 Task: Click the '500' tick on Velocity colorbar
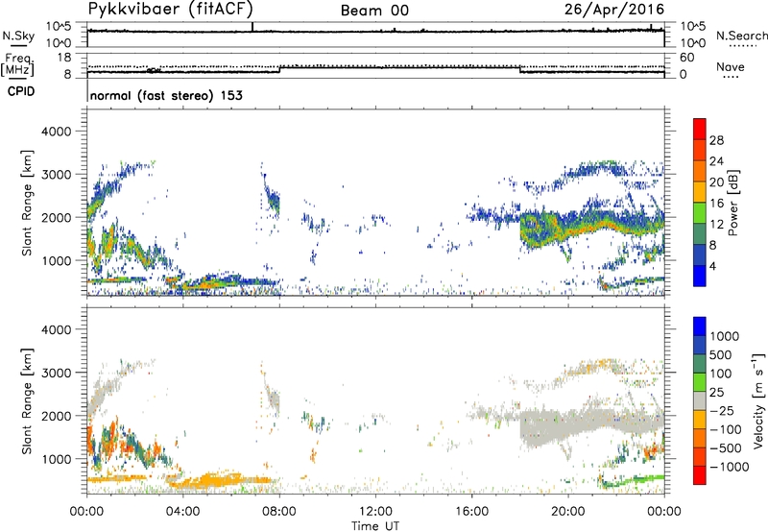(x=721, y=354)
